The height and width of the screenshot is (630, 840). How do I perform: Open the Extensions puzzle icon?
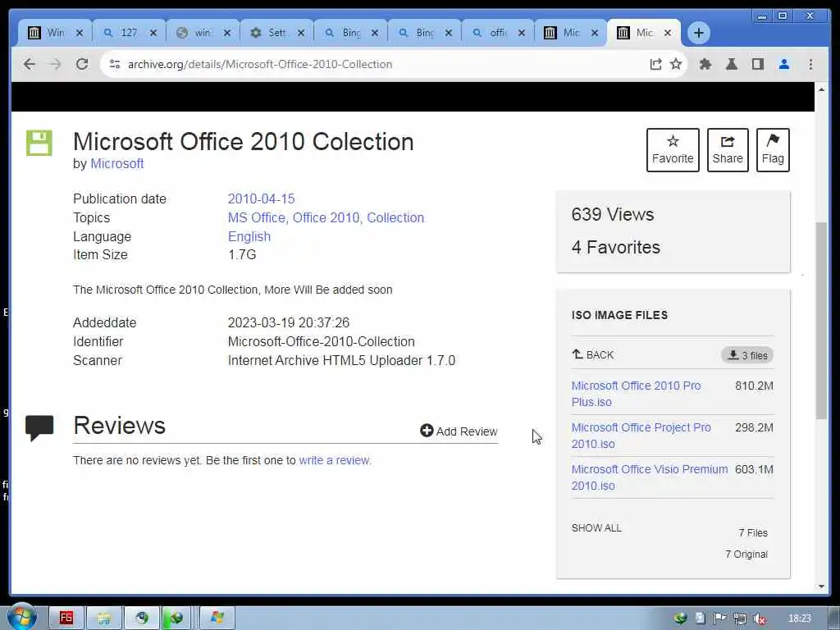(x=705, y=64)
